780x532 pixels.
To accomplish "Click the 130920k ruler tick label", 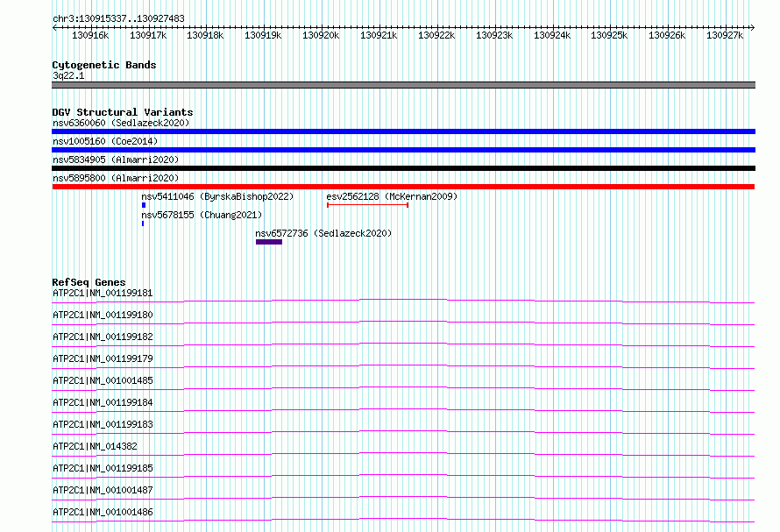I will [321, 35].
